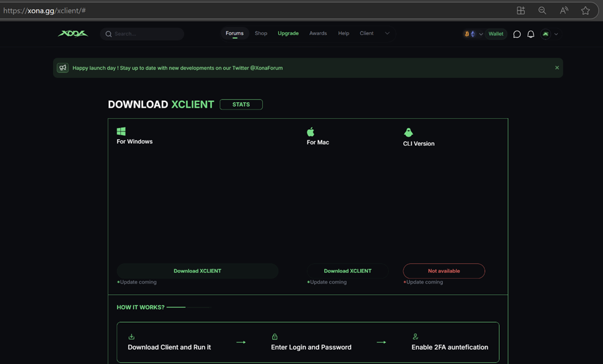Click the Ethereum currency icon

(x=473, y=34)
